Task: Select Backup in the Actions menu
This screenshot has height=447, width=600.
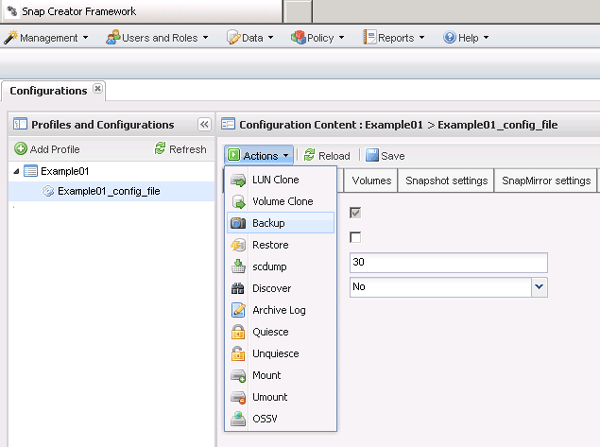Action: point(281,223)
